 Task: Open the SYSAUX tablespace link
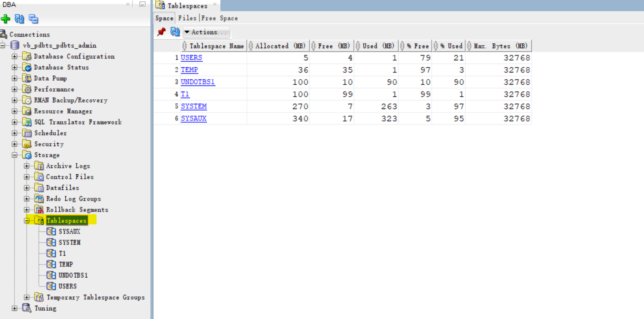tap(194, 118)
